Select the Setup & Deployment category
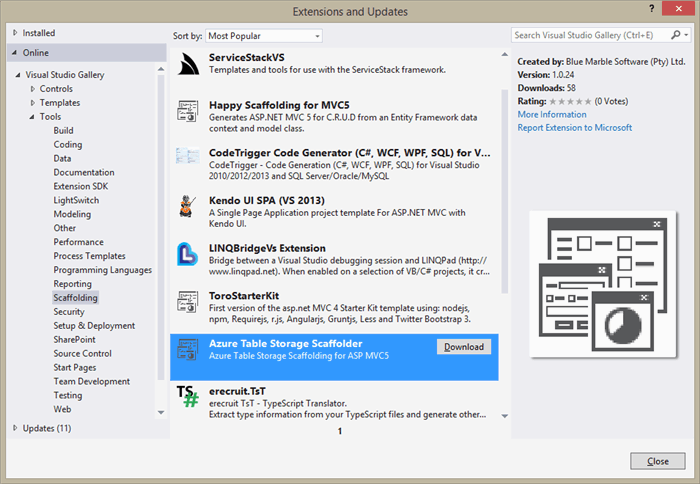Viewport: 700px width, 484px height. tap(94, 325)
